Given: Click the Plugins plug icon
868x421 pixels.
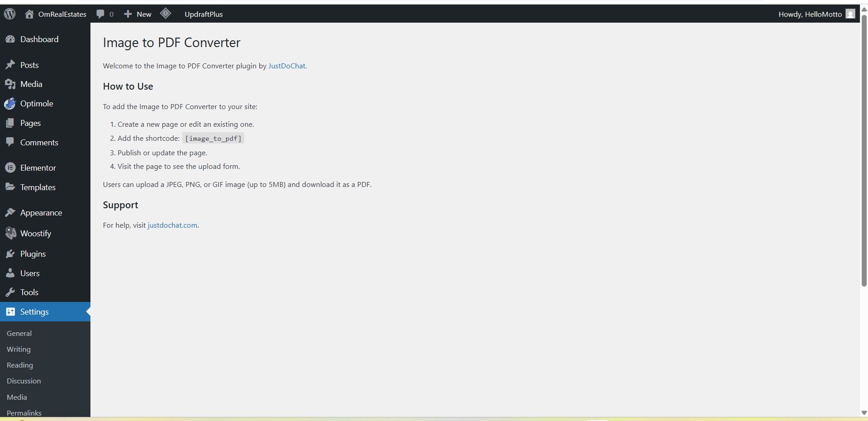Looking at the screenshot, I should [x=10, y=254].
